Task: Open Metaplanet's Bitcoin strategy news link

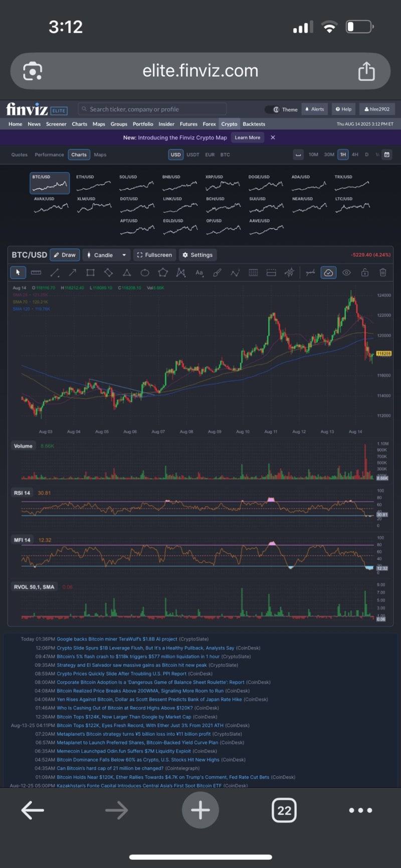Action: tap(133, 734)
